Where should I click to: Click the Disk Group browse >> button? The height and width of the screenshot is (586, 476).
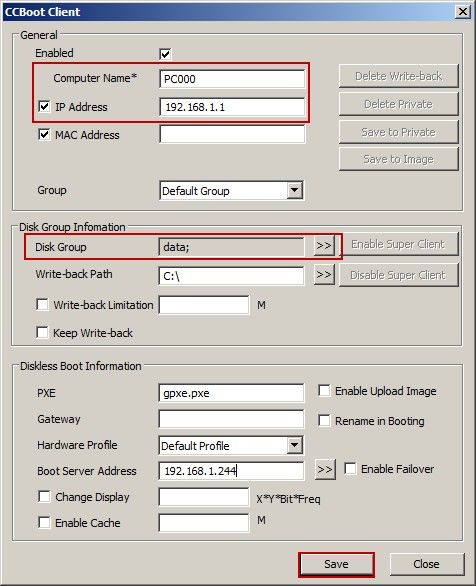[x=324, y=246]
